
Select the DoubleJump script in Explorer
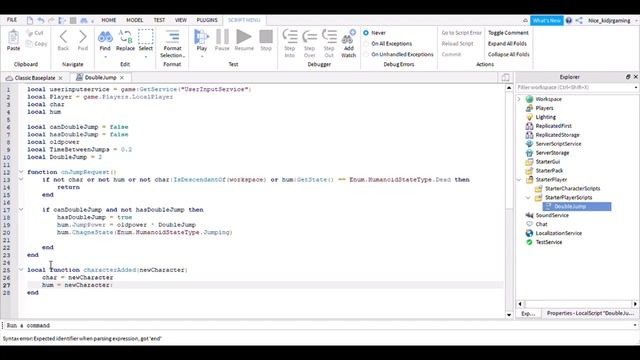pos(577,207)
